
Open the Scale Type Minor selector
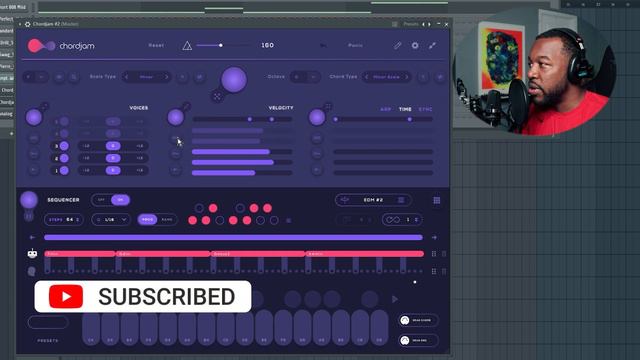(146, 77)
